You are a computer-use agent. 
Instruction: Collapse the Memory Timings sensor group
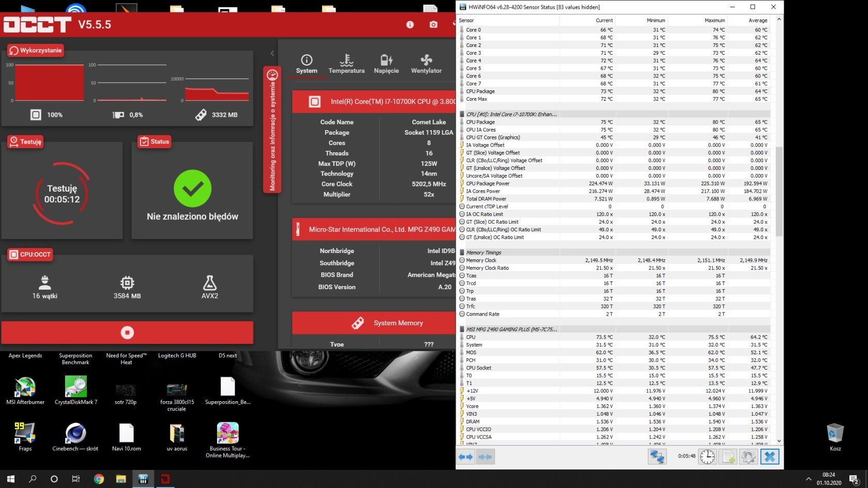click(484, 253)
